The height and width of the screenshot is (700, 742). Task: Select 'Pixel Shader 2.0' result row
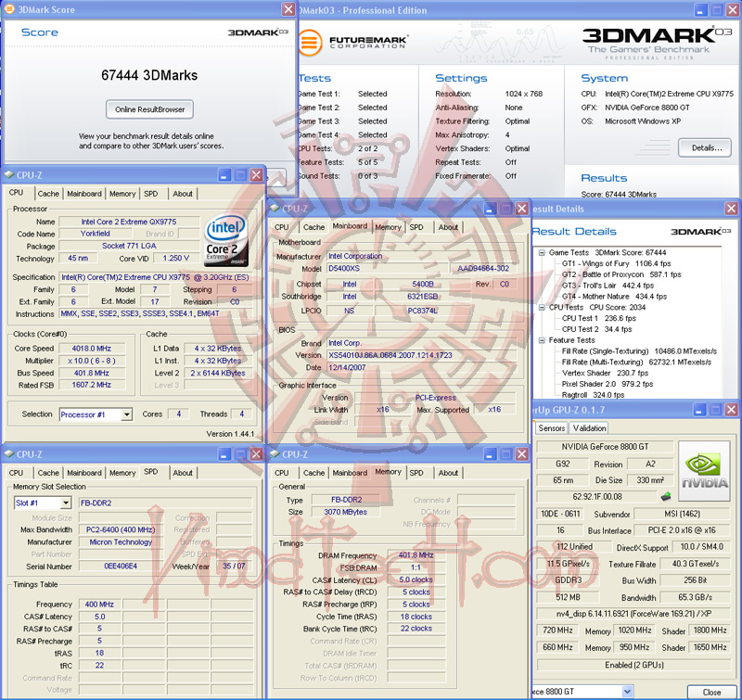coord(608,384)
